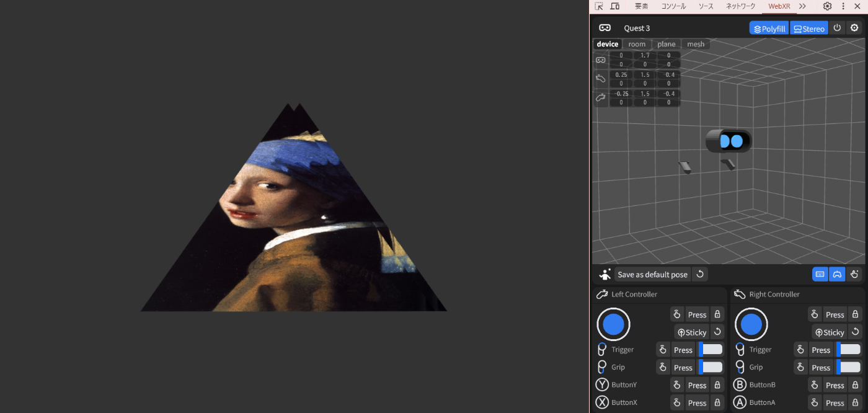Adjust the right Trigger value slider
Screen dimensions: 868x413
pos(849,349)
